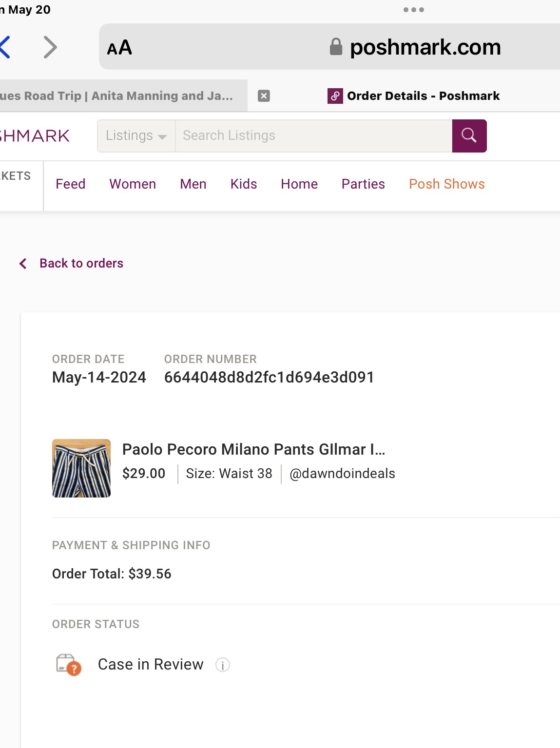Open the AA text size controls
Screen dimensions: 560x748
click(118, 47)
